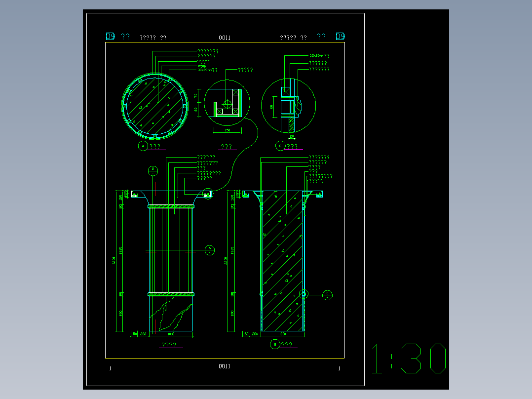Screen dimensions: 532x399
Task: Click the 70 dimension beside the middle detail
Action: click(x=196, y=96)
